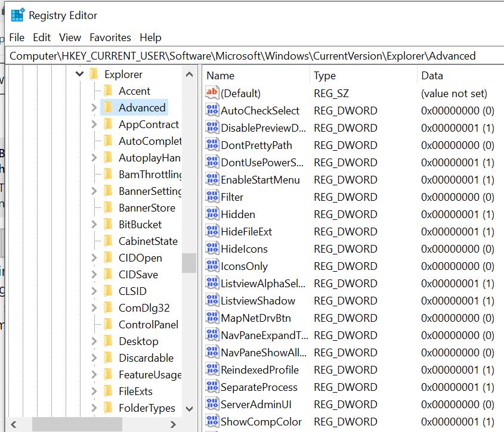Image resolution: width=504 pixels, height=432 pixels.
Task: Select the FileExts key
Action: coord(135,391)
